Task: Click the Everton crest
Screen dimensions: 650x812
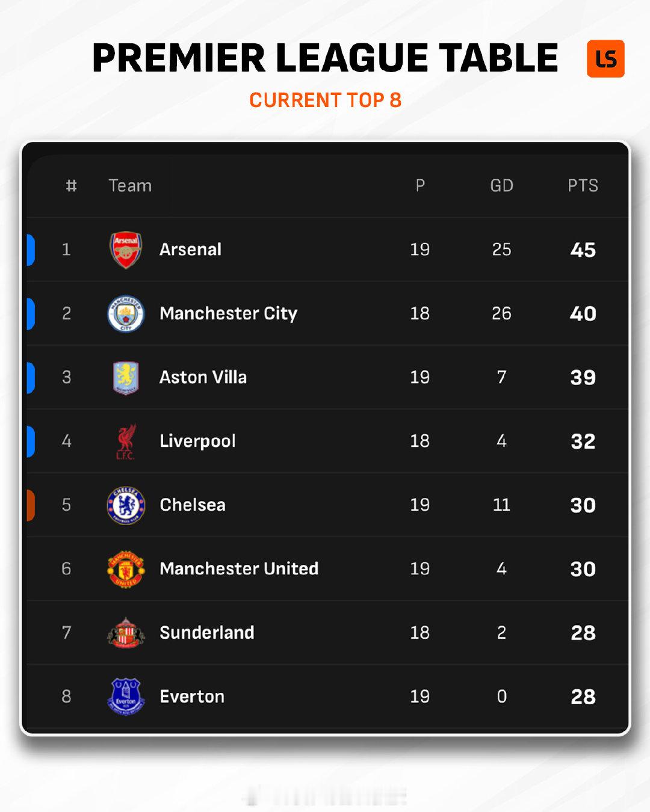Action: tap(126, 696)
